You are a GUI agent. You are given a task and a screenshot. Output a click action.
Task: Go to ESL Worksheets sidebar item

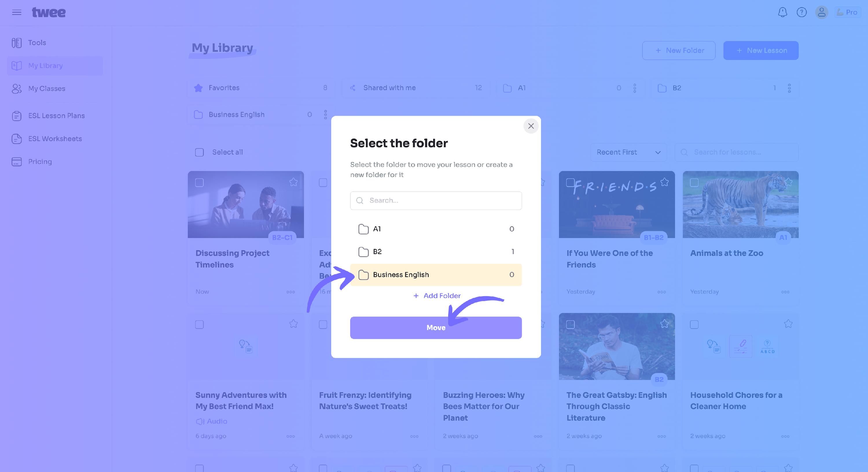[x=55, y=139]
